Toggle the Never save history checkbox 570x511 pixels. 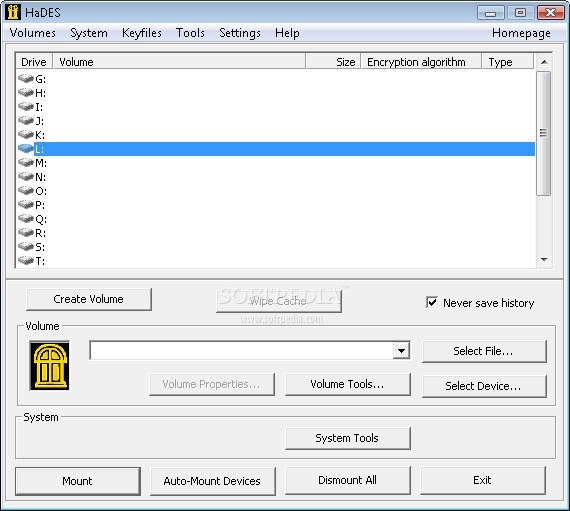(x=432, y=302)
